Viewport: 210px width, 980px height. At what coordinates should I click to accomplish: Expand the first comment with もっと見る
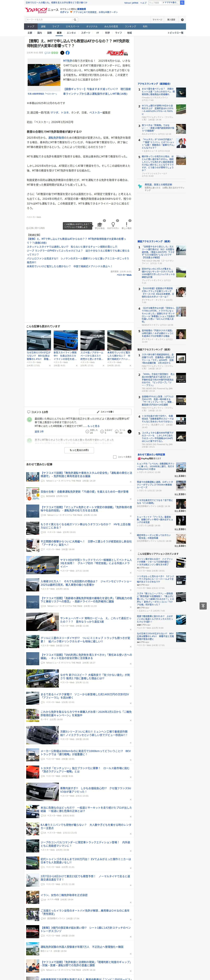(93, 426)
